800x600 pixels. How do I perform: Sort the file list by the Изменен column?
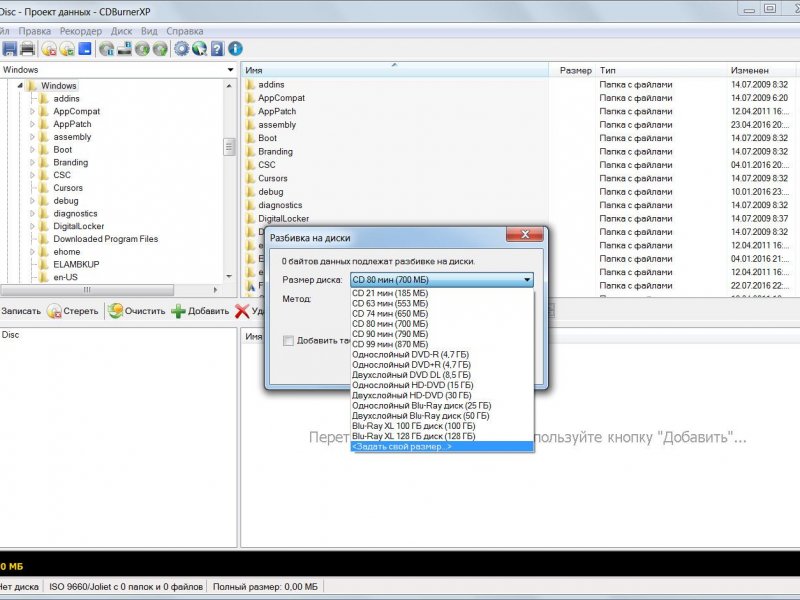[x=760, y=70]
